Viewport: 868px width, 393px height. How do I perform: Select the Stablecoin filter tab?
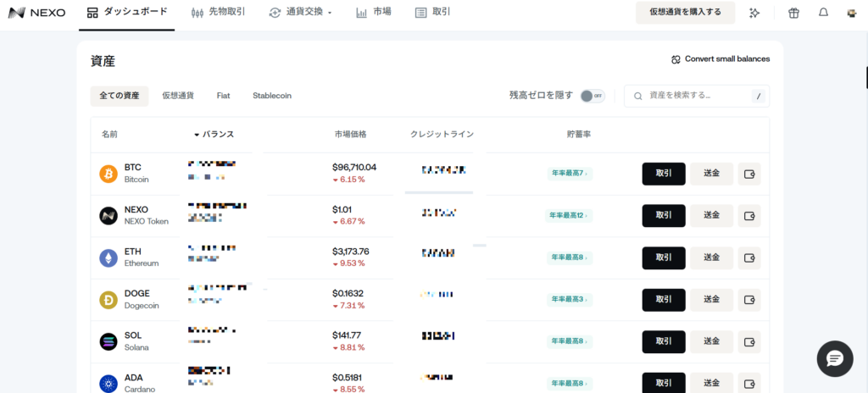[x=272, y=96]
